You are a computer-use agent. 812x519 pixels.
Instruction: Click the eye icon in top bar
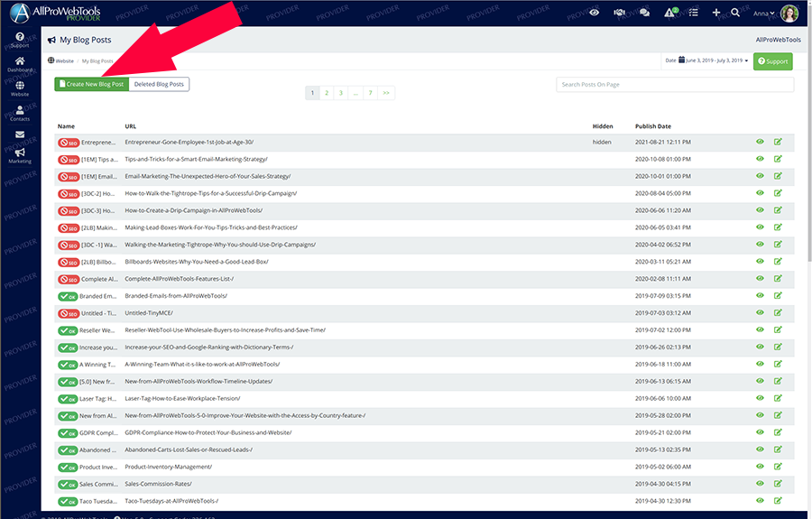coord(594,13)
